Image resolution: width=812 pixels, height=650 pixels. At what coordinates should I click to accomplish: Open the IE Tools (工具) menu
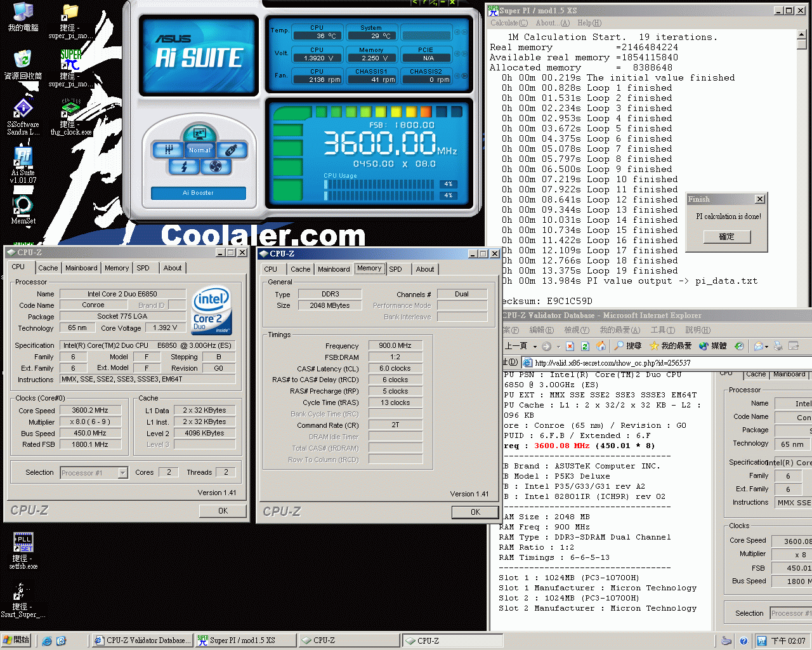(662, 330)
